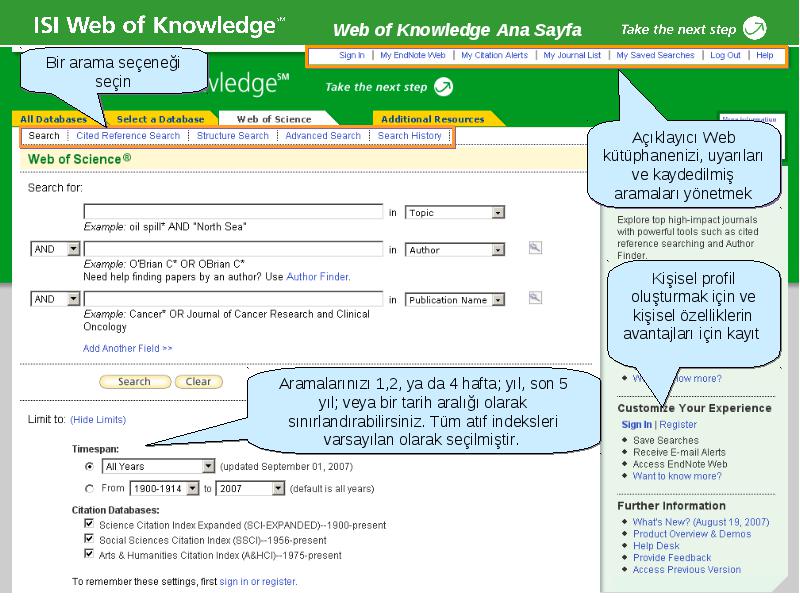Click Sign In under Customize Your Experience
Image resolution: width=800 pixels, height=600 pixels.
[636, 424]
